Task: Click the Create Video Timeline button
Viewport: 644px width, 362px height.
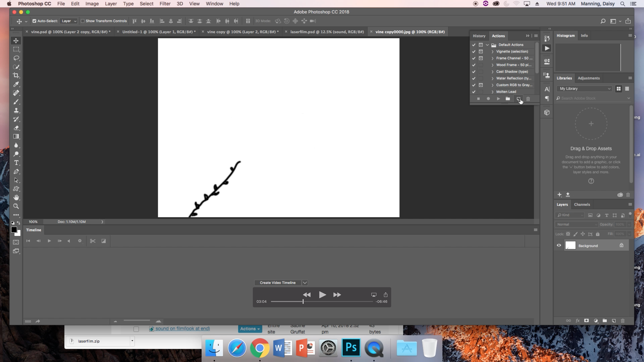Action: click(x=277, y=283)
